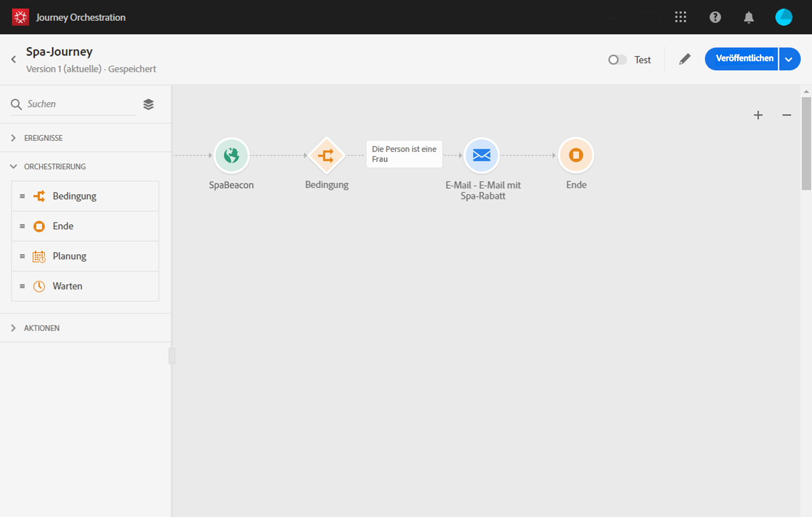Image resolution: width=812 pixels, height=517 pixels.
Task: Select the Ende stop node on canvas
Action: point(576,155)
